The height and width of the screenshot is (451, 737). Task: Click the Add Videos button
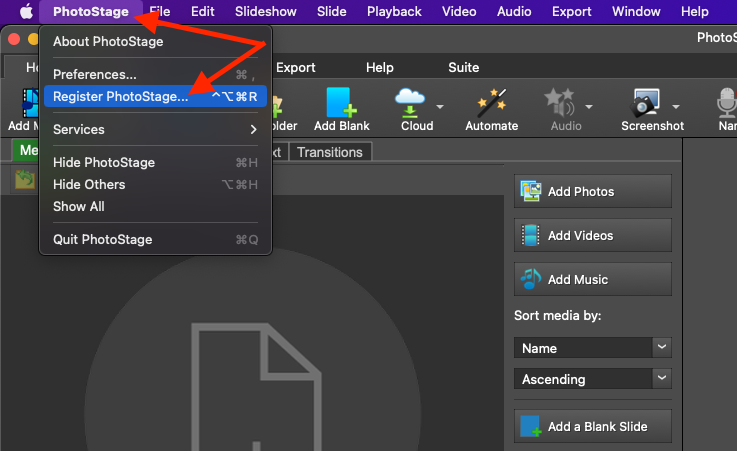[x=592, y=236]
